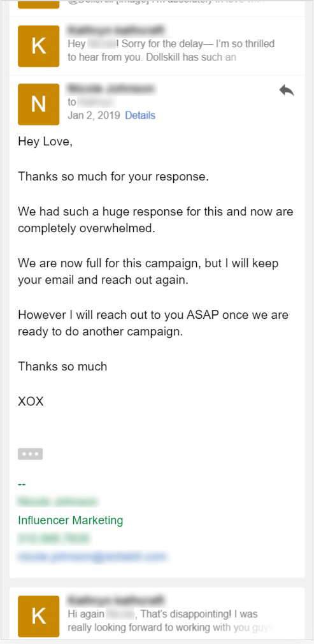The image size is (314, 644).
Task: Click the blurred email address in the signature
Action: (x=92, y=557)
